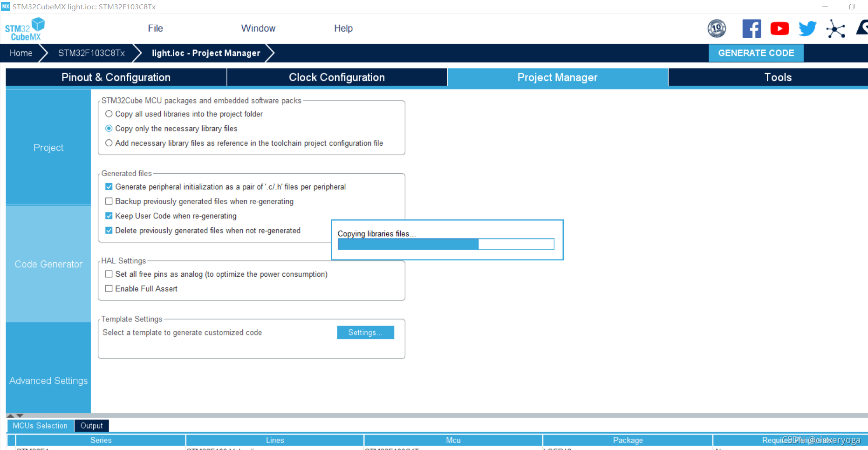
Task: Open the Facebook page icon
Action: tap(752, 28)
